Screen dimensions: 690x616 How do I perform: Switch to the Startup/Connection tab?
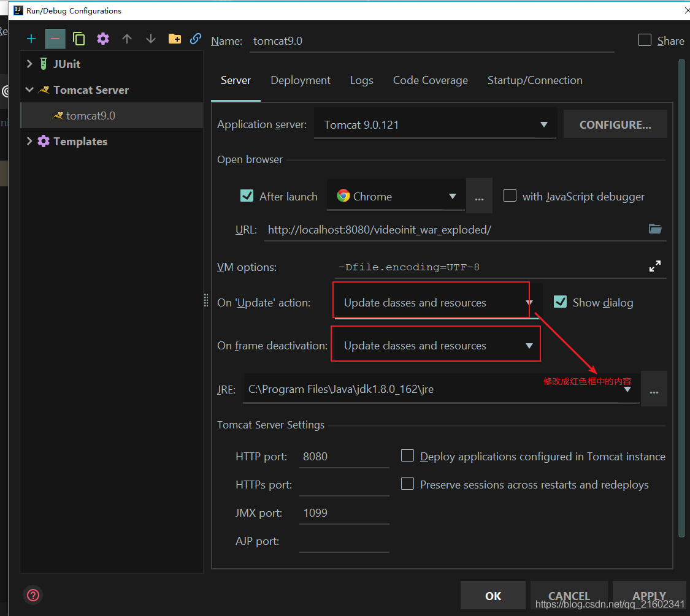pyautogui.click(x=535, y=80)
